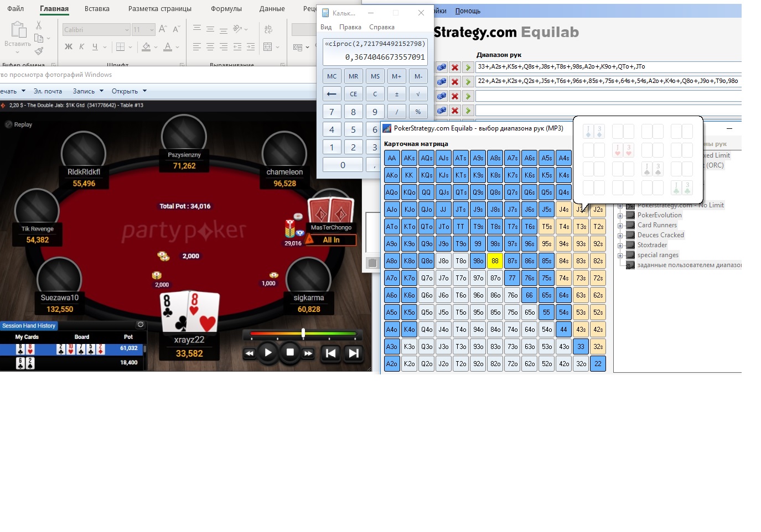The height and width of the screenshot is (532, 761).
Task: Open the Файл menu in Excel
Action: tap(15, 8)
